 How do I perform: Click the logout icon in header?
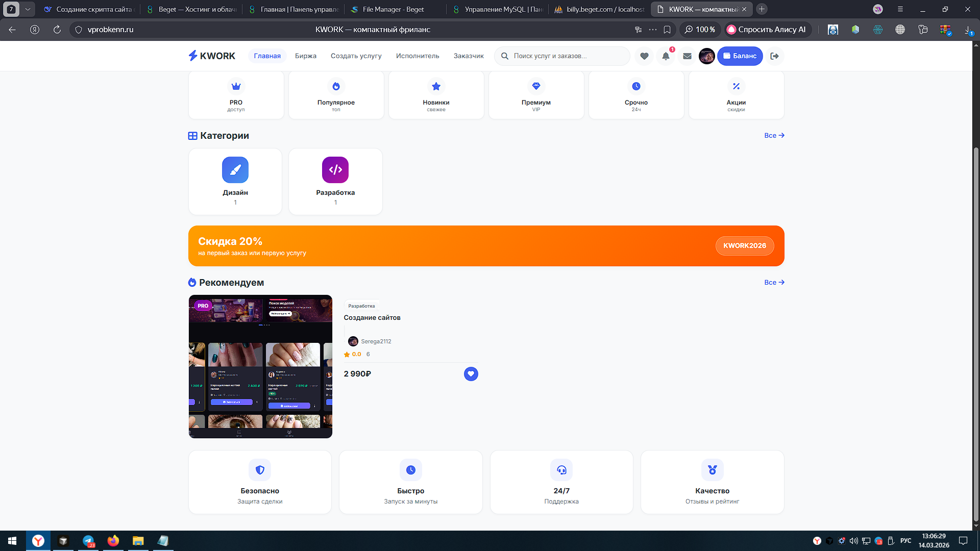click(x=774, y=56)
